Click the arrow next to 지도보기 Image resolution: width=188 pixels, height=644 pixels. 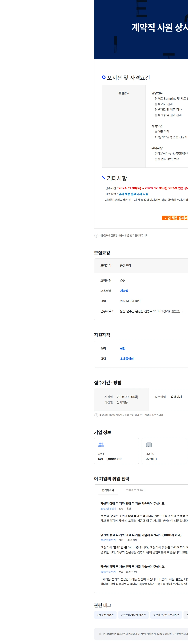tap(183, 311)
